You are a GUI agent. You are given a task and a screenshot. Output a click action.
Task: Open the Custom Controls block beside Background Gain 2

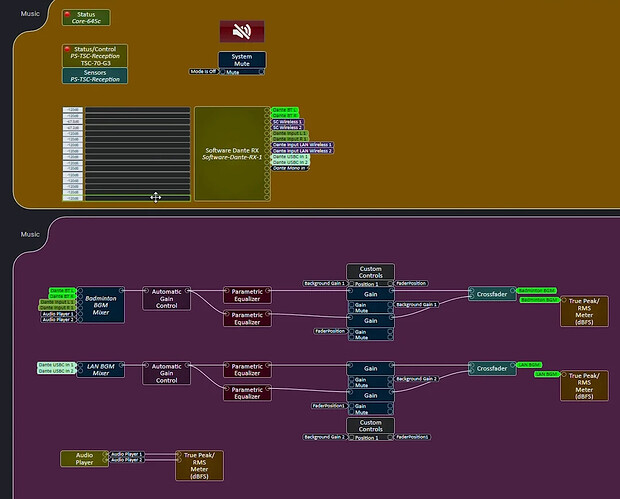[370, 426]
